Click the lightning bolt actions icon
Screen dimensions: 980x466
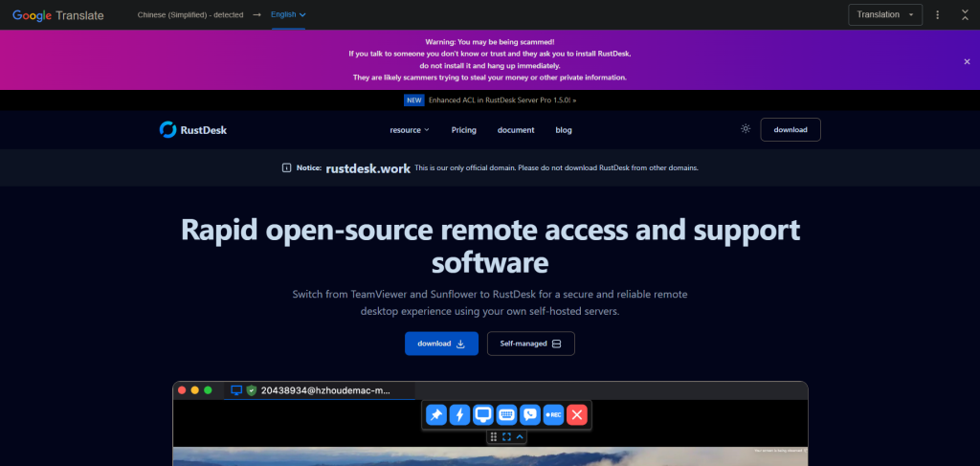(x=459, y=414)
